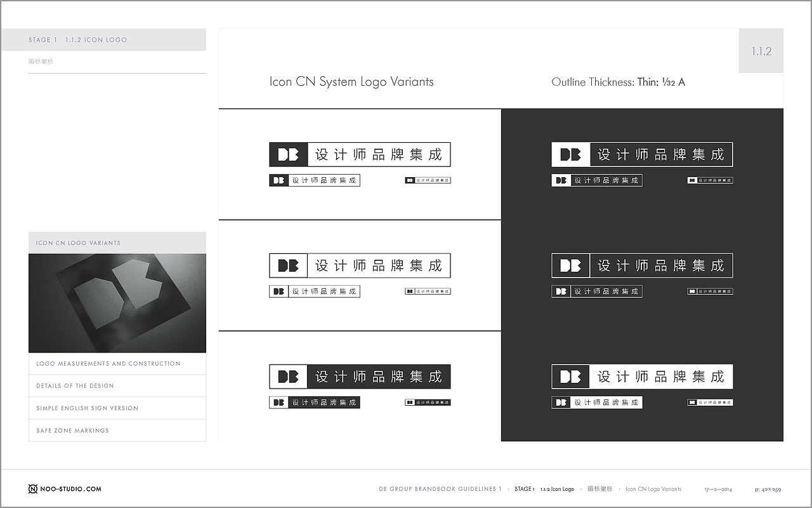Click the Icon CN System Logo Variants title
Viewport: 812px width, 508px height.
click(x=351, y=82)
